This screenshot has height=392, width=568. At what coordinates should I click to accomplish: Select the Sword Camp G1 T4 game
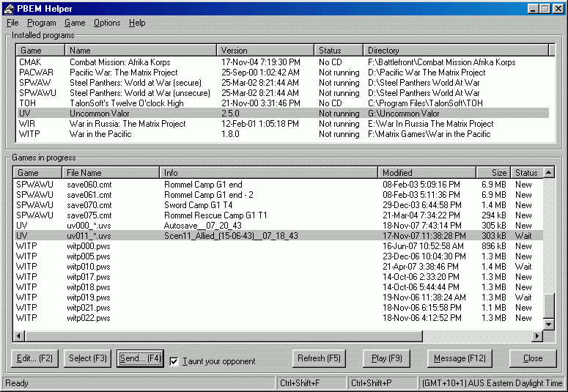click(279, 205)
